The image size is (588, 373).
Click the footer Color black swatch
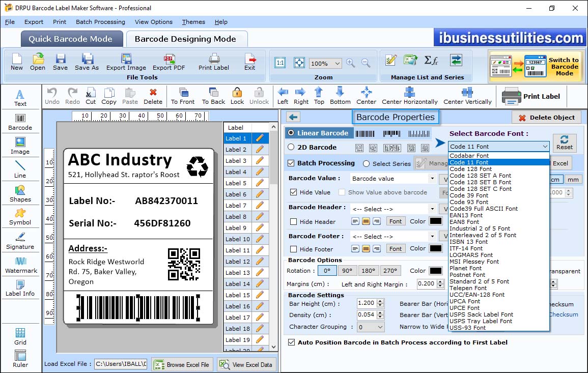(435, 248)
